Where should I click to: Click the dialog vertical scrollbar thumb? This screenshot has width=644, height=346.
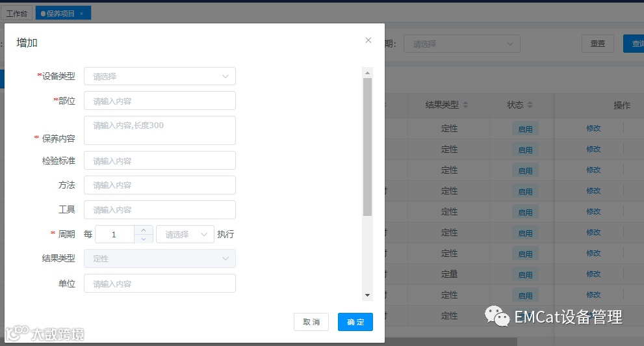(x=368, y=147)
